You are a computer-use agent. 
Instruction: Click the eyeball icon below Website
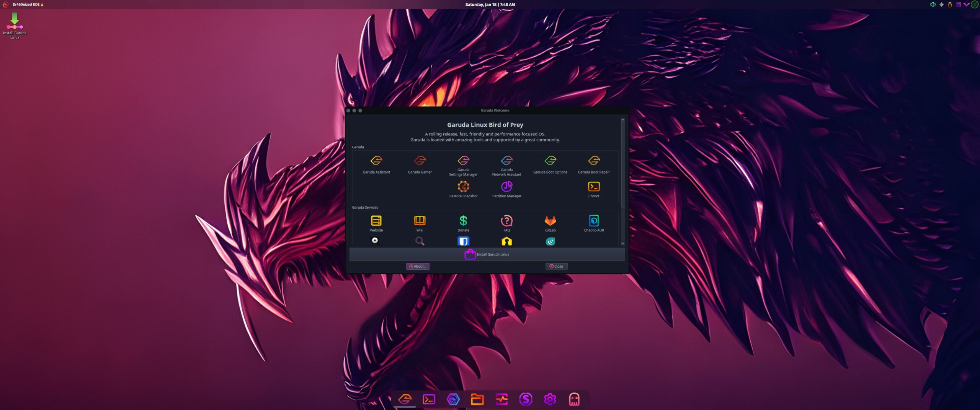[x=376, y=241]
